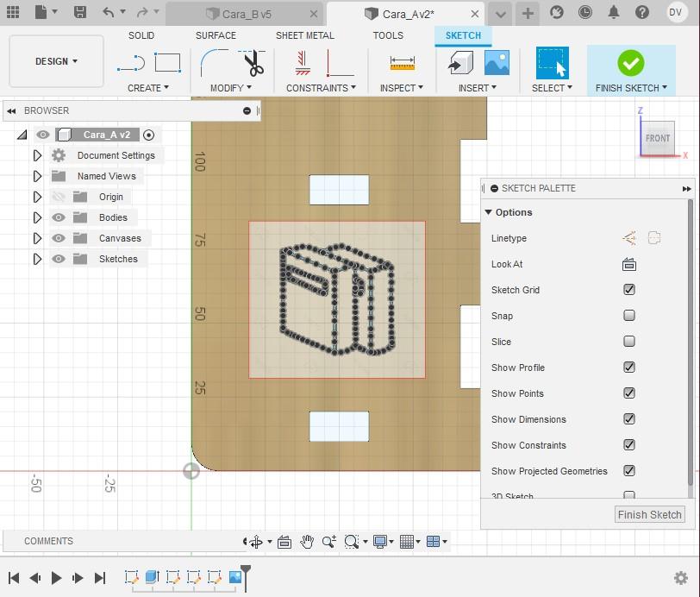Screen dimensions: 700x597
Task: Open the DV user profile
Action: point(676,13)
